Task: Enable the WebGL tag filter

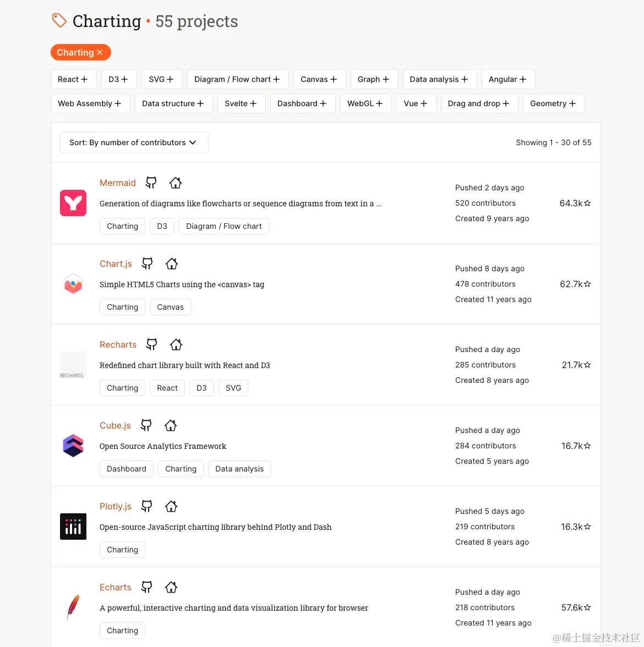Action: 365,103
